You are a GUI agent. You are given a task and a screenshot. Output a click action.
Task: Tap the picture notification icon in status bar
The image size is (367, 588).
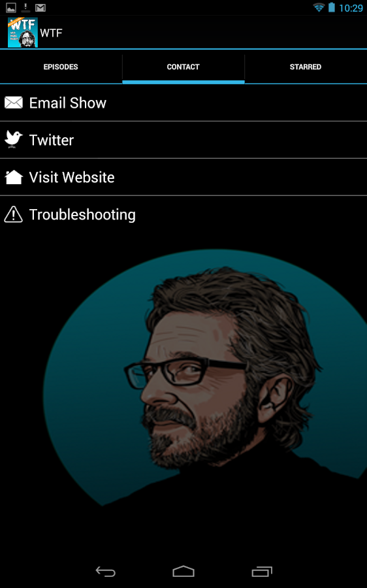[11, 7]
